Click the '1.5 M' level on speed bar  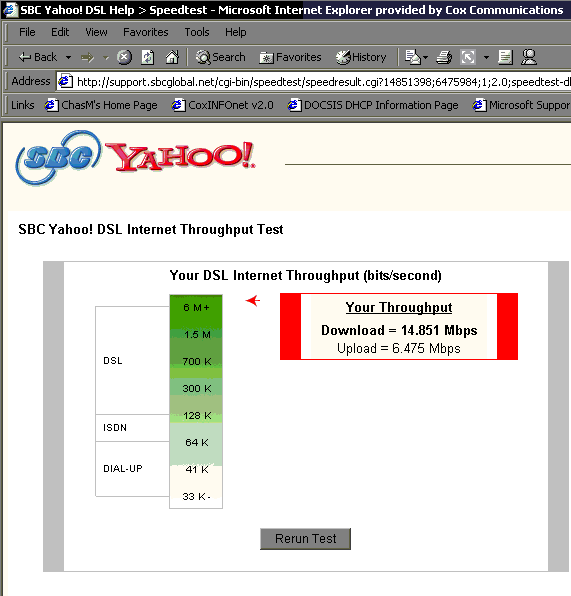[x=197, y=334]
